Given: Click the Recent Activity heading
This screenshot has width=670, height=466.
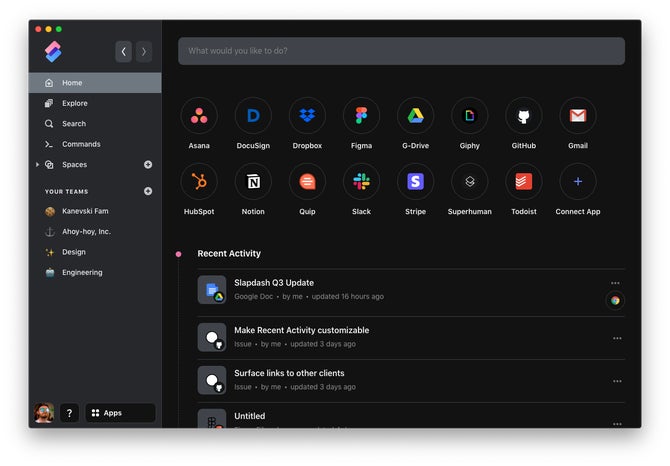Looking at the screenshot, I should pyautogui.click(x=229, y=254).
